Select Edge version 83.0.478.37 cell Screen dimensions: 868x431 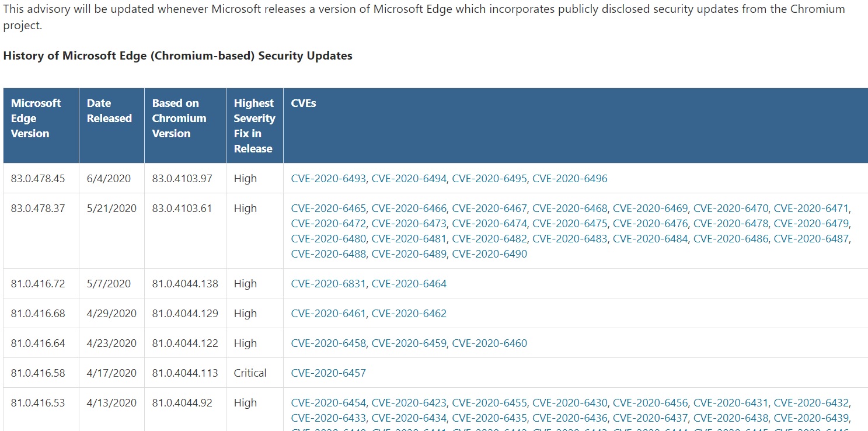pyautogui.click(x=41, y=231)
